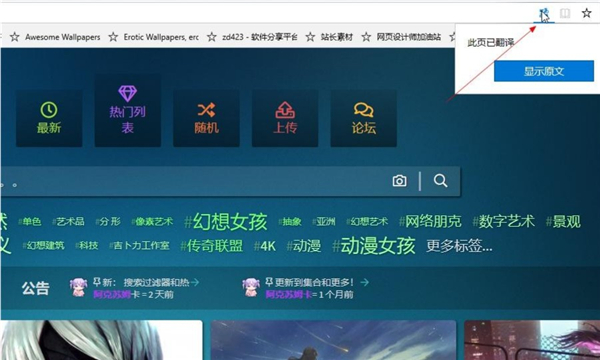Select the #单色 tag

click(x=29, y=222)
